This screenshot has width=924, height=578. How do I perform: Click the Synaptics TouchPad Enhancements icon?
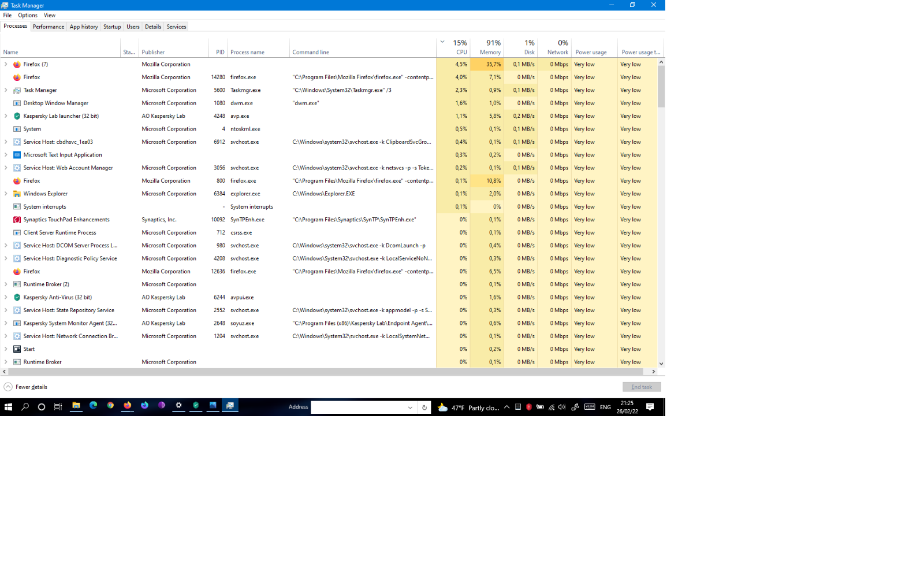[17, 220]
